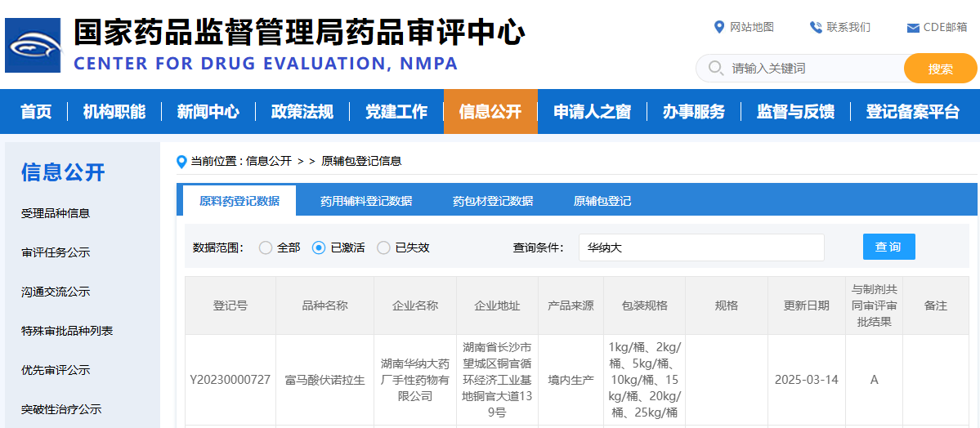Click the NMPA CDE logo icon
Image resolution: width=980 pixels, height=428 pixels.
[x=33, y=46]
